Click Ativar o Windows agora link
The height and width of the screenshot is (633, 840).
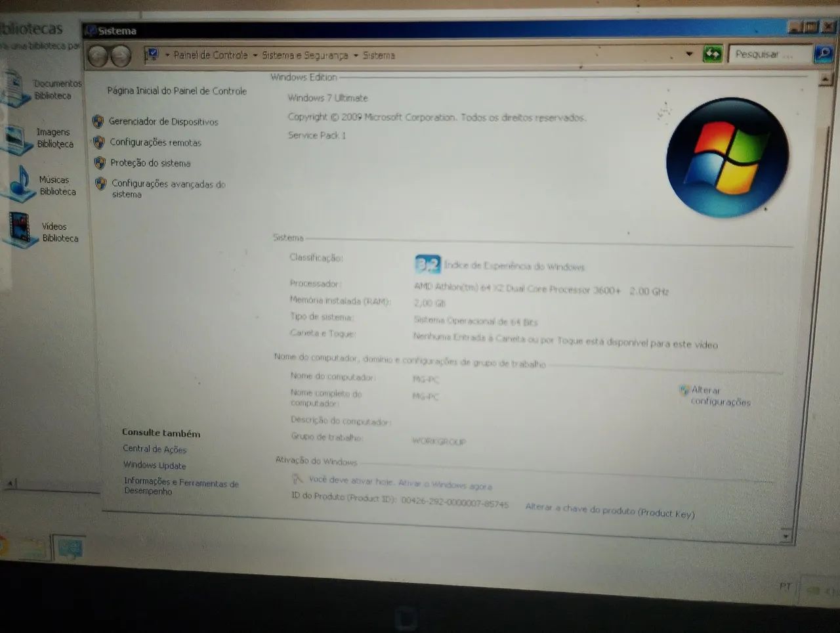coord(445,485)
